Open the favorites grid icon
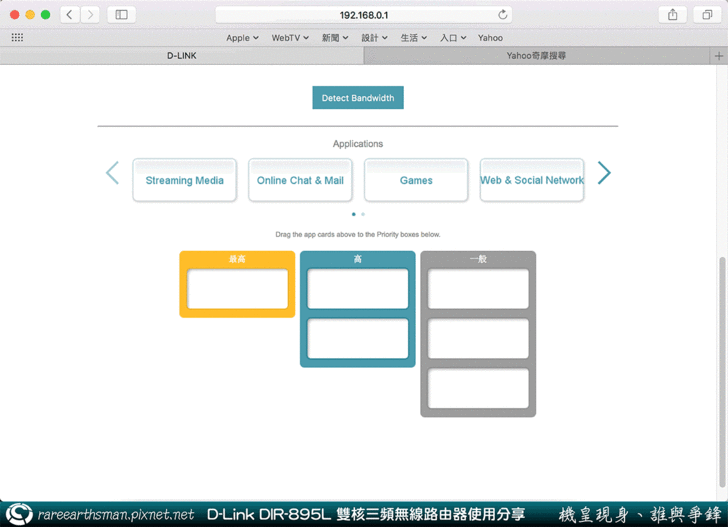Screen dimensions: 728x527 point(17,38)
